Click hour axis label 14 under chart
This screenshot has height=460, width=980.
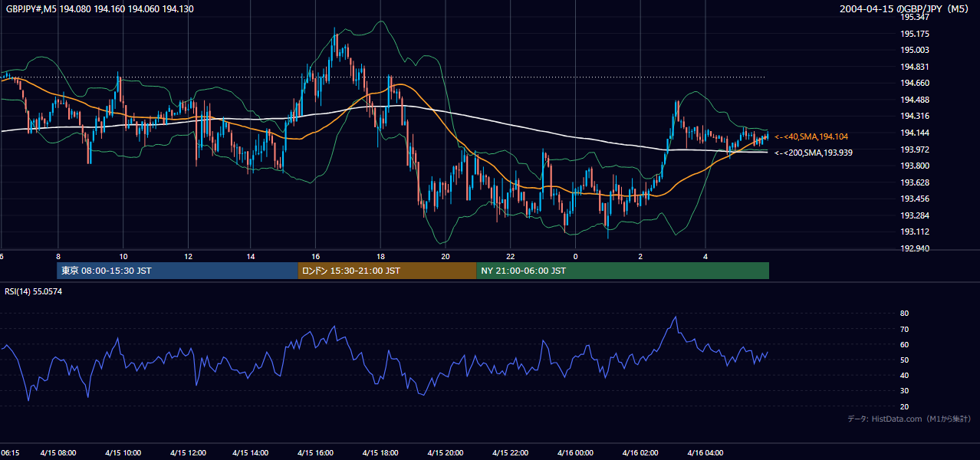tap(252, 256)
